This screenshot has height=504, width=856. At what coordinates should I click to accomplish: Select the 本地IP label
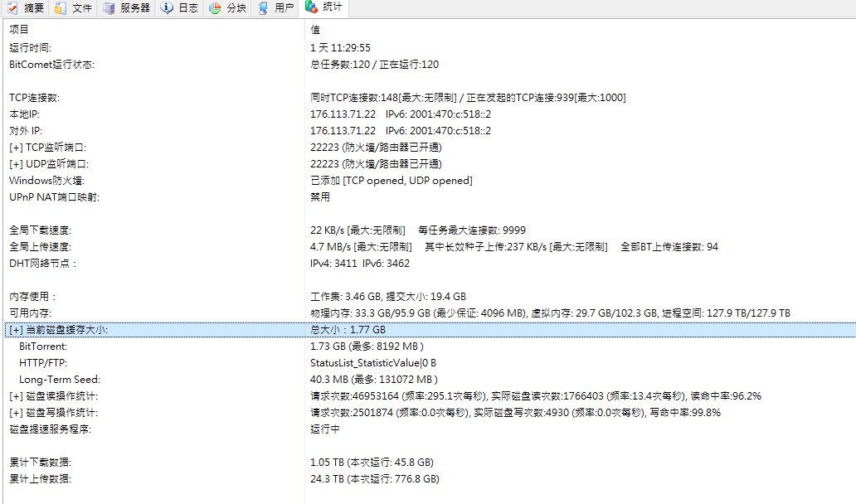click(25, 114)
